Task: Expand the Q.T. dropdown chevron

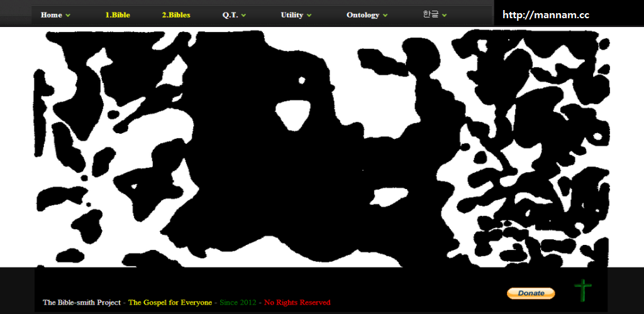Action: (x=243, y=16)
